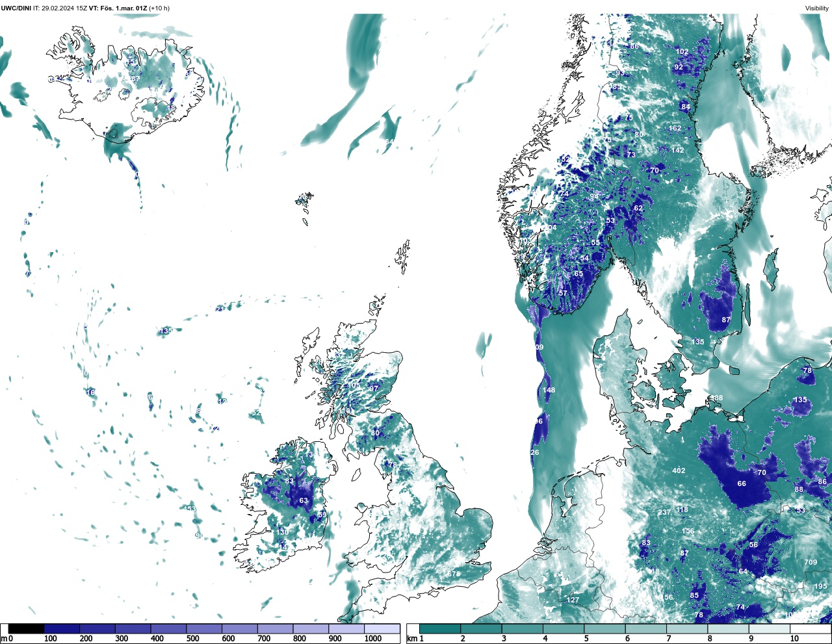Screen dimensions: 832x644
Task: Click the '127' value near Belgium
Action: coord(573,600)
